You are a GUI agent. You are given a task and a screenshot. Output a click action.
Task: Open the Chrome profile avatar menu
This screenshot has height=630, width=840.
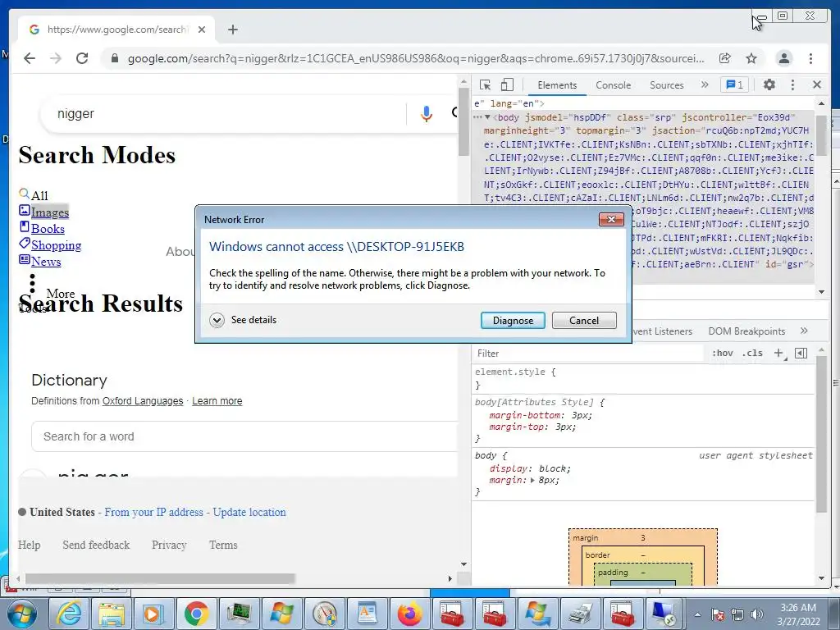coord(784,58)
